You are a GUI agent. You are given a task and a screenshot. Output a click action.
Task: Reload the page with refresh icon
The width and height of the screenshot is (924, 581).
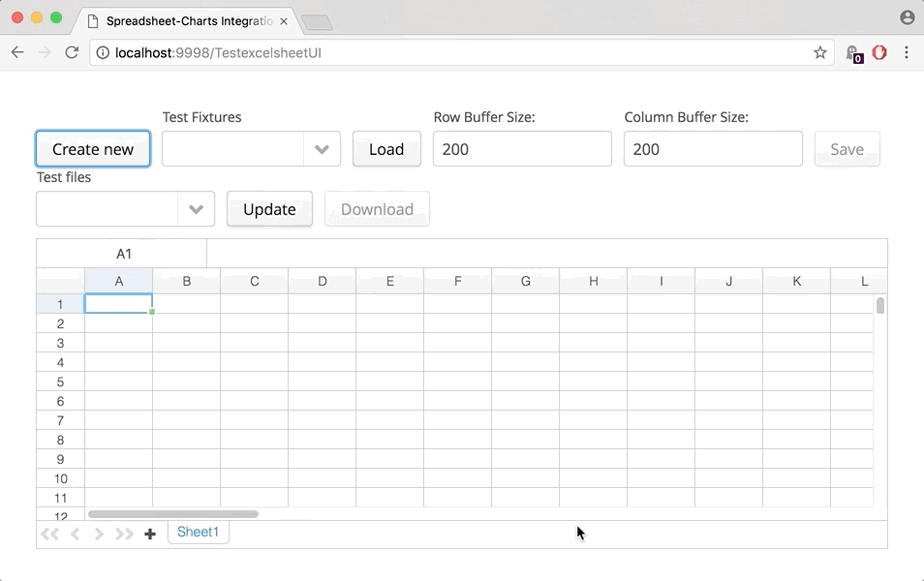coord(72,52)
